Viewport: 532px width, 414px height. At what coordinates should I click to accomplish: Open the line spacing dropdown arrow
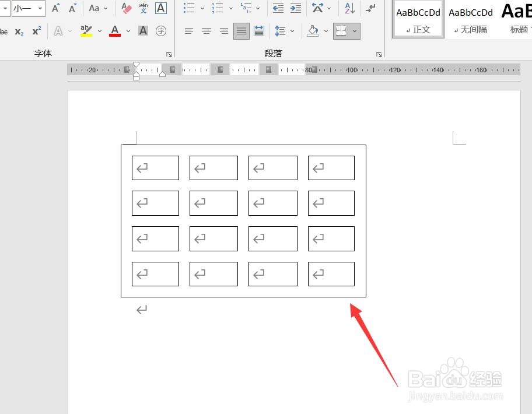tap(292, 31)
